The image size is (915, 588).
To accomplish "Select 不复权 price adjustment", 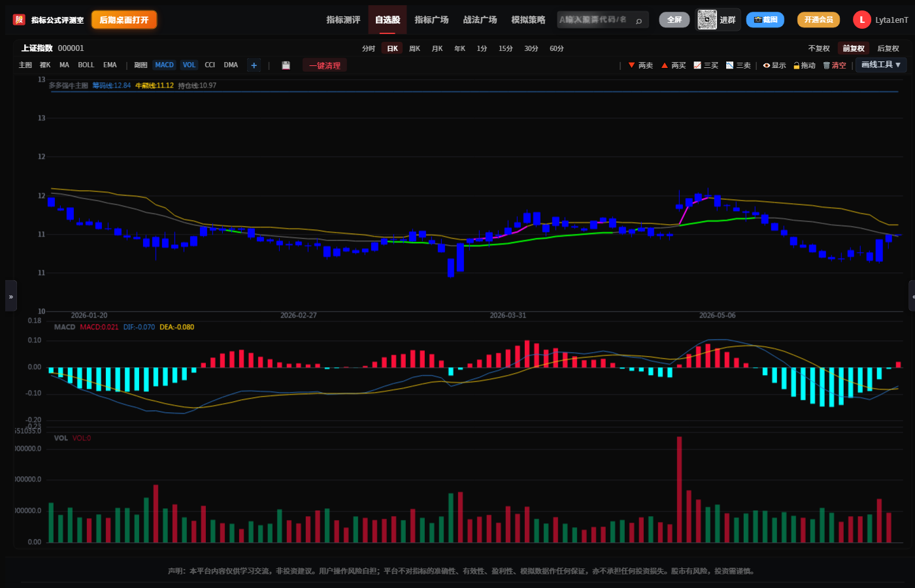I will click(x=819, y=48).
